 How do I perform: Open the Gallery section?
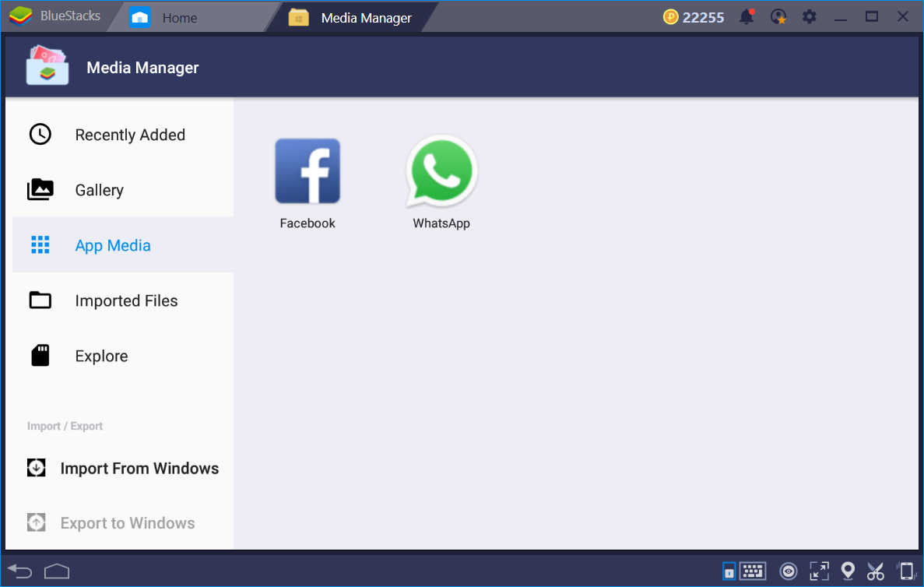pyautogui.click(x=122, y=190)
